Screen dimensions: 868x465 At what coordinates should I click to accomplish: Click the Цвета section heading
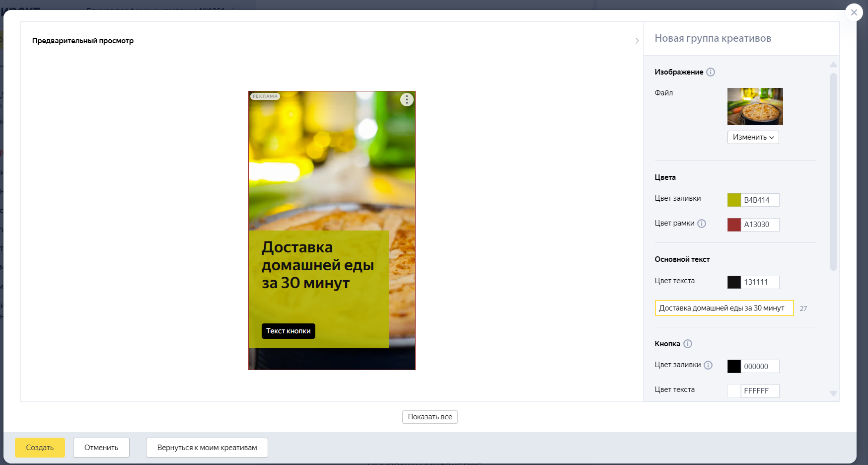(x=665, y=177)
